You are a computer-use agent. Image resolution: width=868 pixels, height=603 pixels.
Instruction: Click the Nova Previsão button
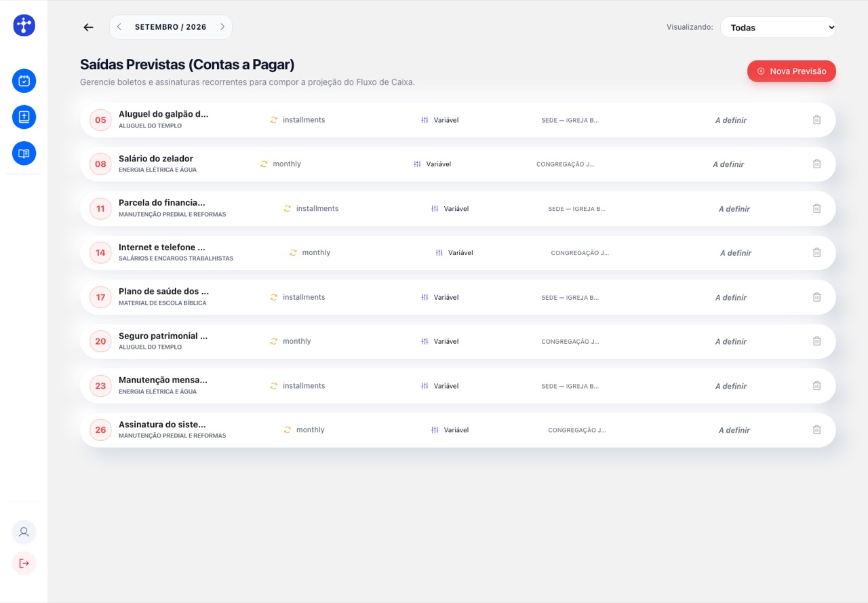coord(791,71)
